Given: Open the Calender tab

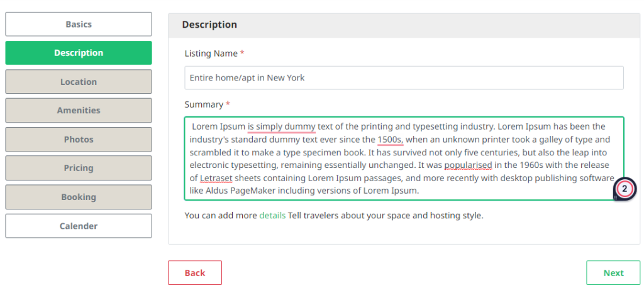Looking at the screenshot, I should [79, 226].
